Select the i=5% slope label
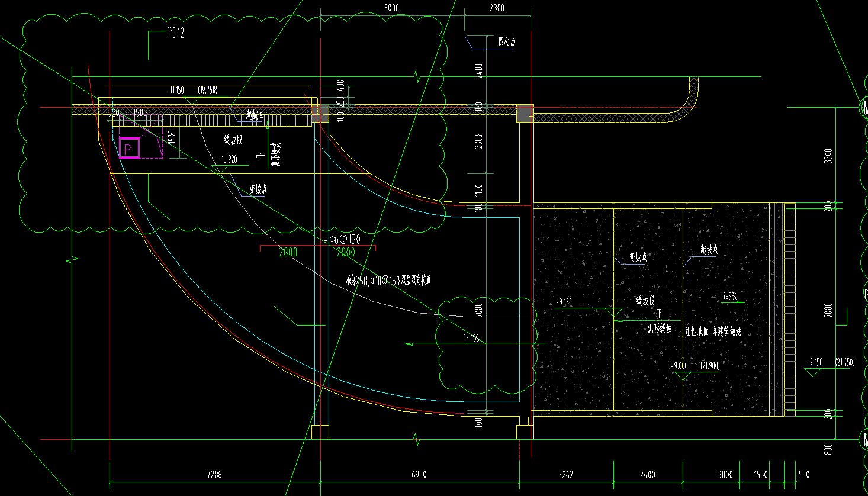 pyautogui.click(x=731, y=297)
